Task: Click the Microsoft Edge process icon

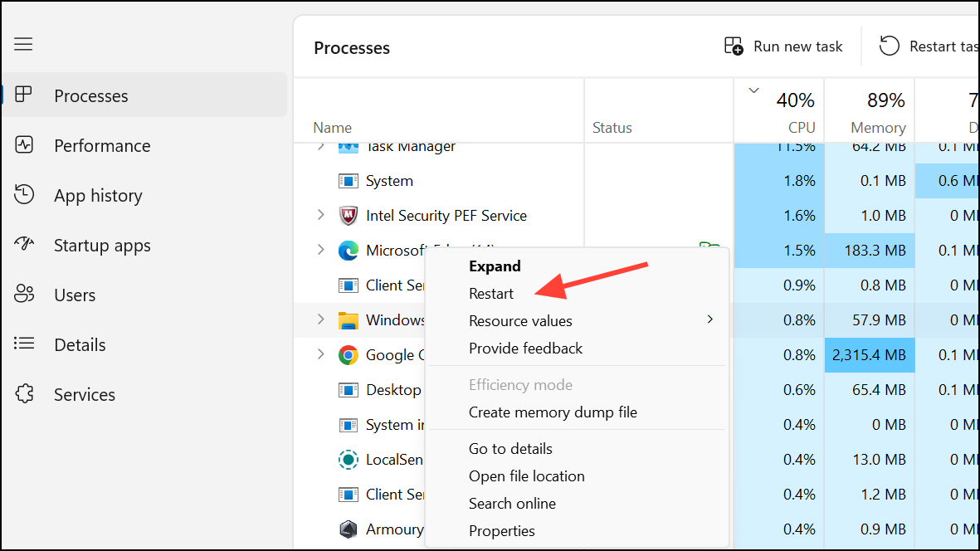Action: pos(349,250)
